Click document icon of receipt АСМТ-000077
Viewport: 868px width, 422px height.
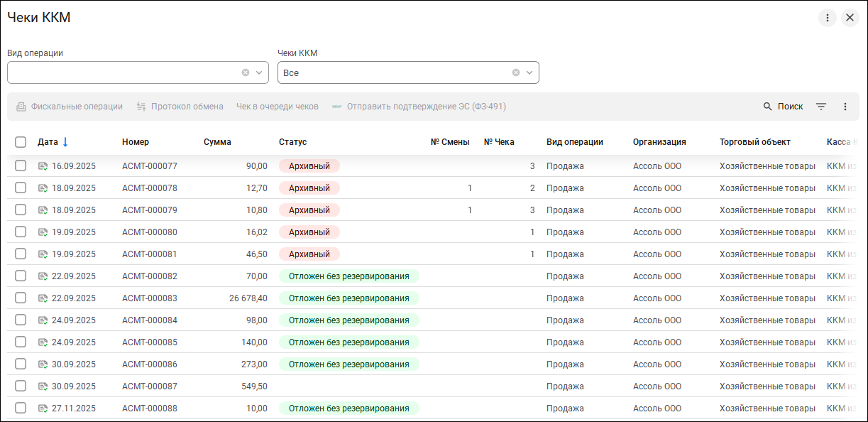point(43,166)
